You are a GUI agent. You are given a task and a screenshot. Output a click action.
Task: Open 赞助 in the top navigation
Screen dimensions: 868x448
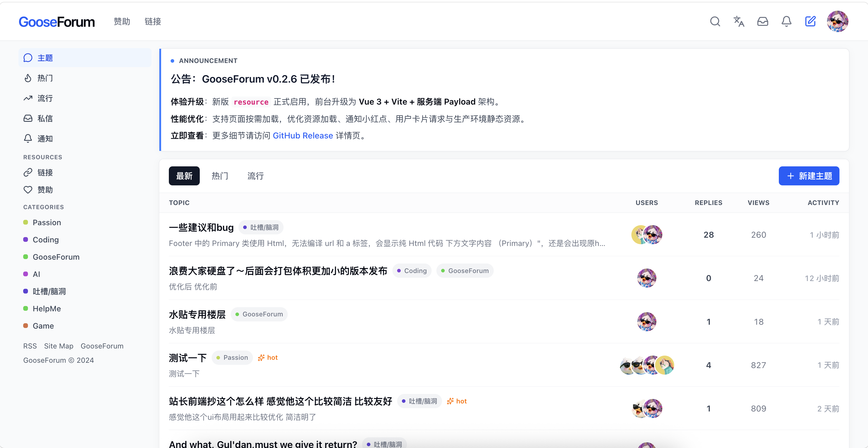coord(122,22)
